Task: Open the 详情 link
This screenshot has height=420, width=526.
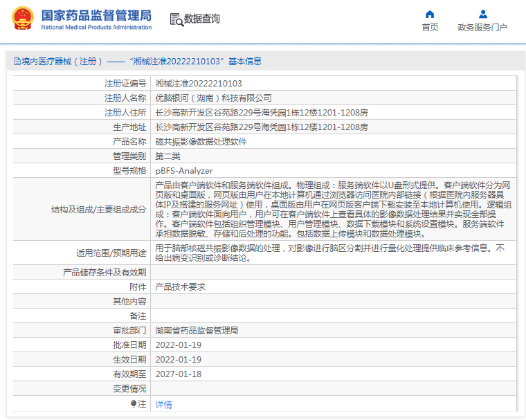Action: click(x=164, y=405)
